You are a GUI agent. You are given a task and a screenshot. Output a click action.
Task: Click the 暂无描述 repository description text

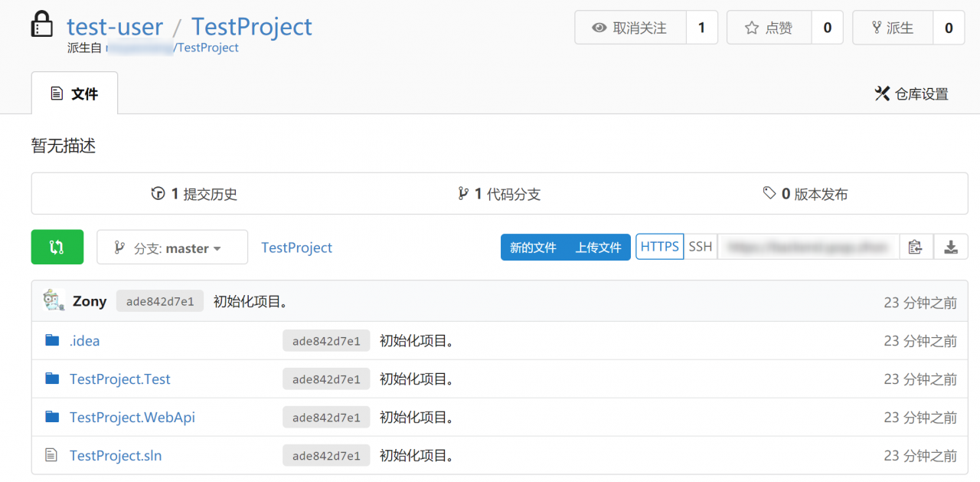point(64,146)
